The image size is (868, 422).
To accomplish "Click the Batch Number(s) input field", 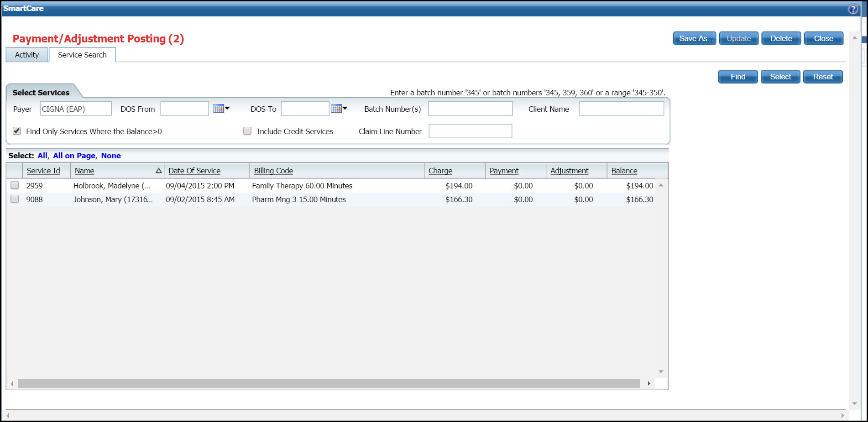I will 470,109.
